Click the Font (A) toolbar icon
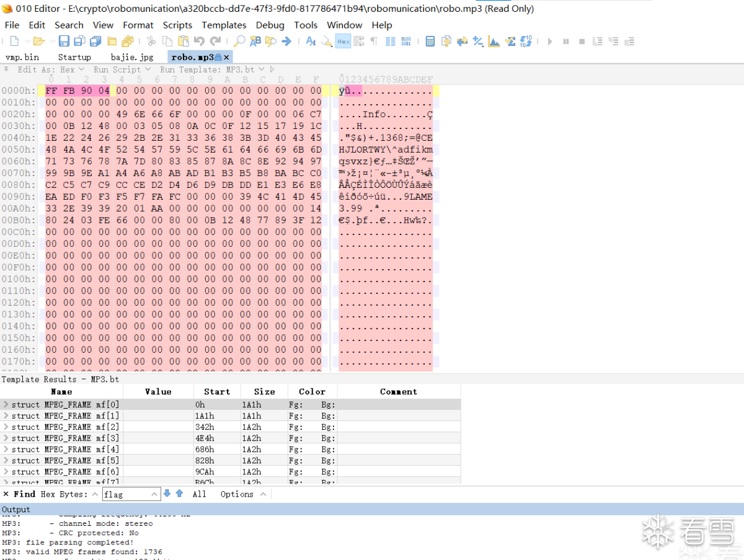 pyautogui.click(x=311, y=42)
